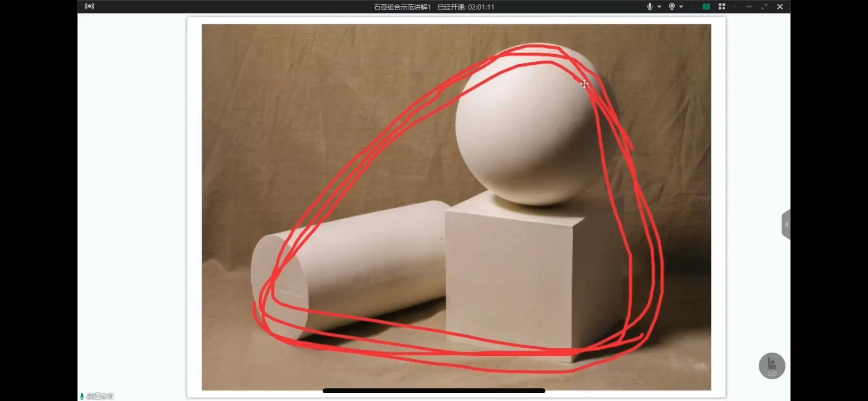Click the class title 石膏组合示范讲解1
Screen dimensions: 868x401
402,7
